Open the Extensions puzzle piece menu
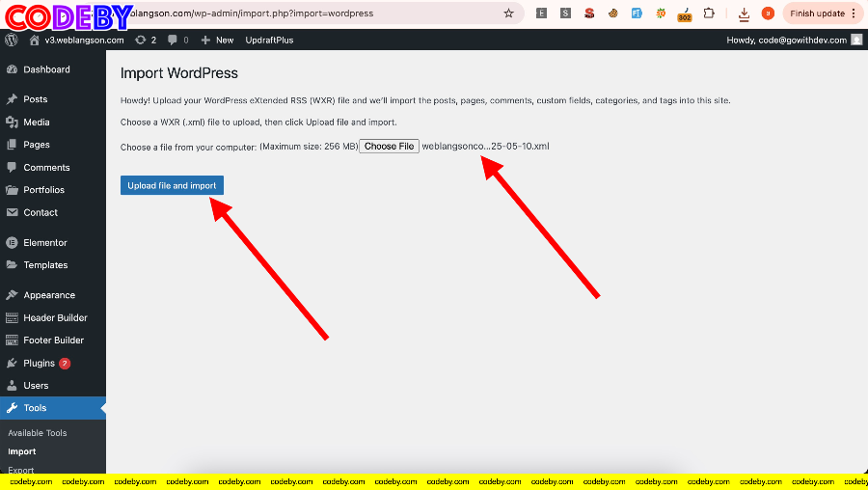868x490 pixels. click(x=709, y=14)
